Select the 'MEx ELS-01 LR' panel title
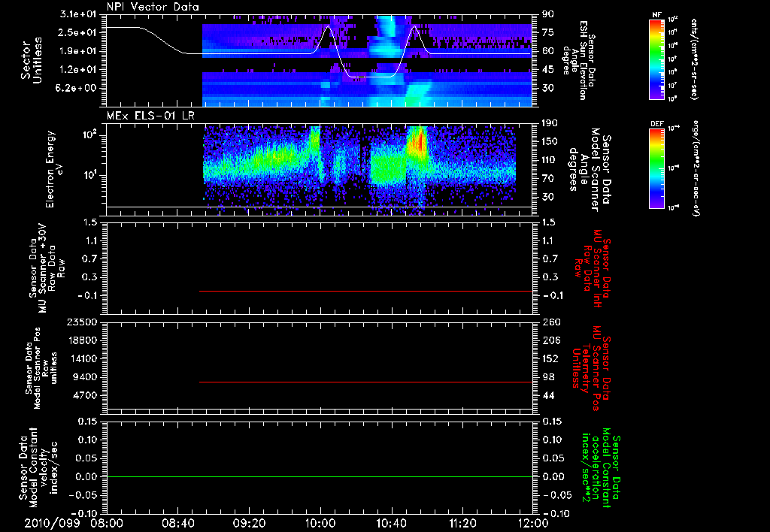The height and width of the screenshot is (532, 770). click(150, 116)
